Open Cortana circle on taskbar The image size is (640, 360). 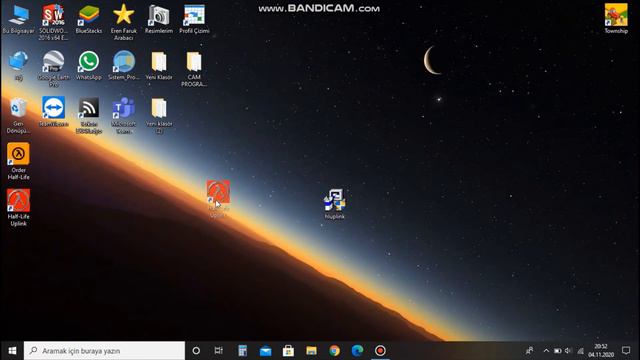pos(196,351)
